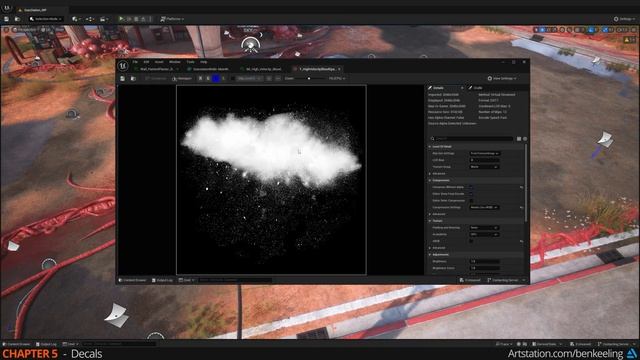
Task: Open the Compression Settings dropdown
Action: (x=484, y=207)
